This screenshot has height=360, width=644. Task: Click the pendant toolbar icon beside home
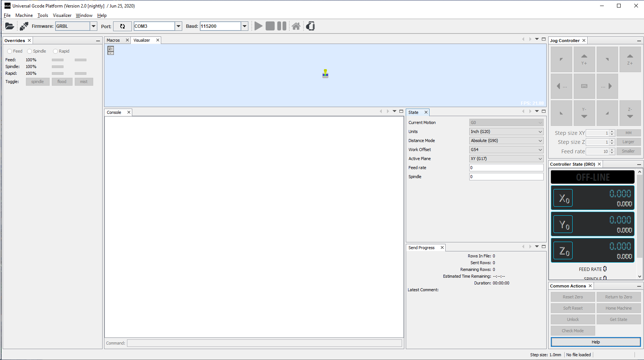pos(310,26)
